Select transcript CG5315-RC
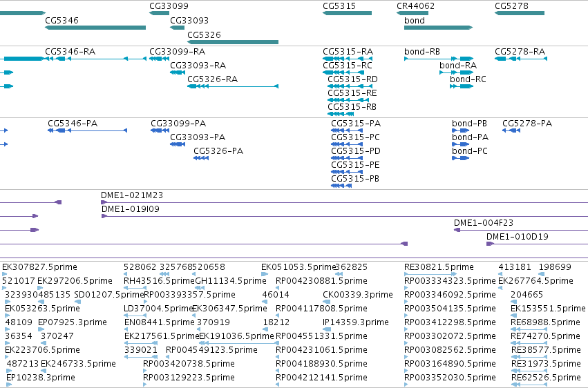The image size is (588, 388). pos(343,72)
